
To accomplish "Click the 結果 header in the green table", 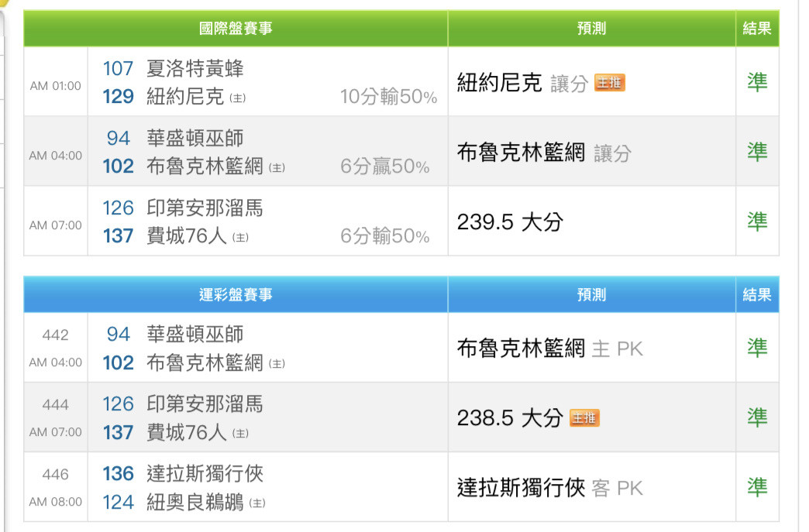I will pyautogui.click(x=757, y=29).
